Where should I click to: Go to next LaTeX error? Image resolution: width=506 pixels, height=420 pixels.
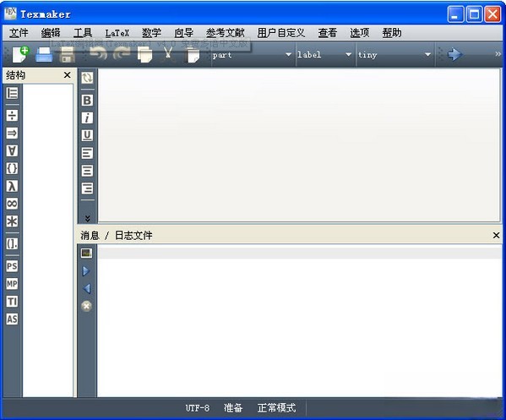(86, 271)
